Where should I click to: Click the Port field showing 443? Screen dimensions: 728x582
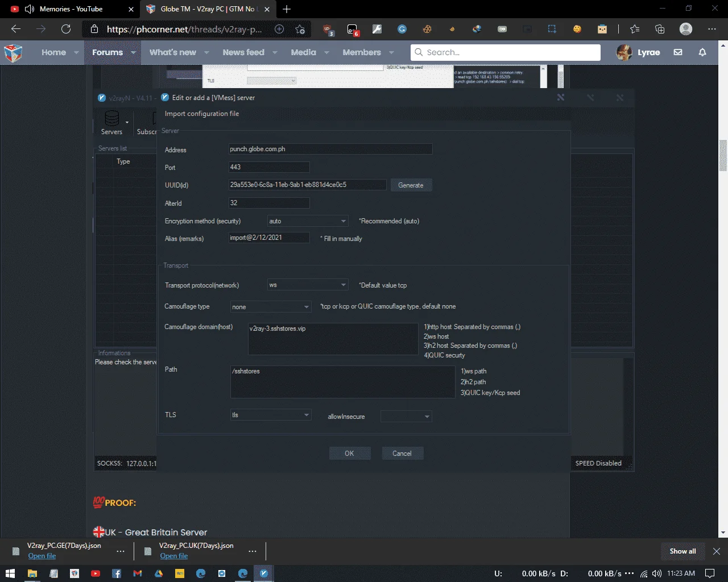269,167
